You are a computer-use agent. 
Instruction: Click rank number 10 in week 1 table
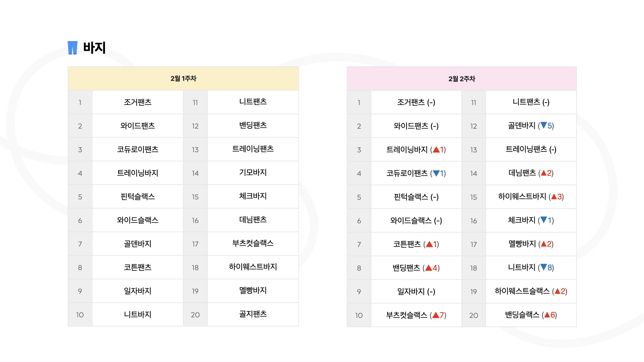tap(80, 315)
